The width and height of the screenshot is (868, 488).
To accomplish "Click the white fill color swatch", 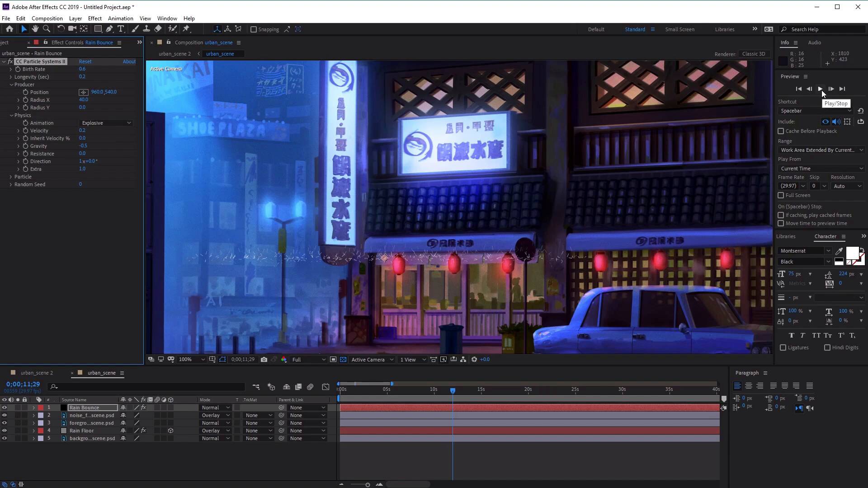I will point(852,253).
